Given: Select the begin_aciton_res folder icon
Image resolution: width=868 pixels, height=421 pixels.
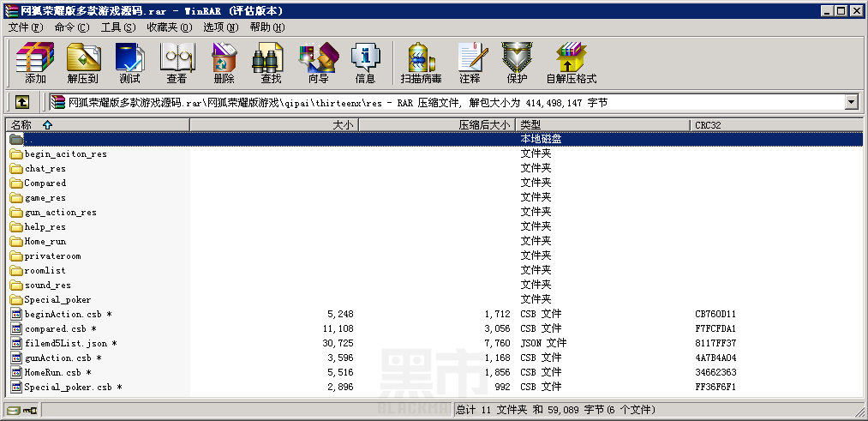Looking at the screenshot, I should coord(16,154).
